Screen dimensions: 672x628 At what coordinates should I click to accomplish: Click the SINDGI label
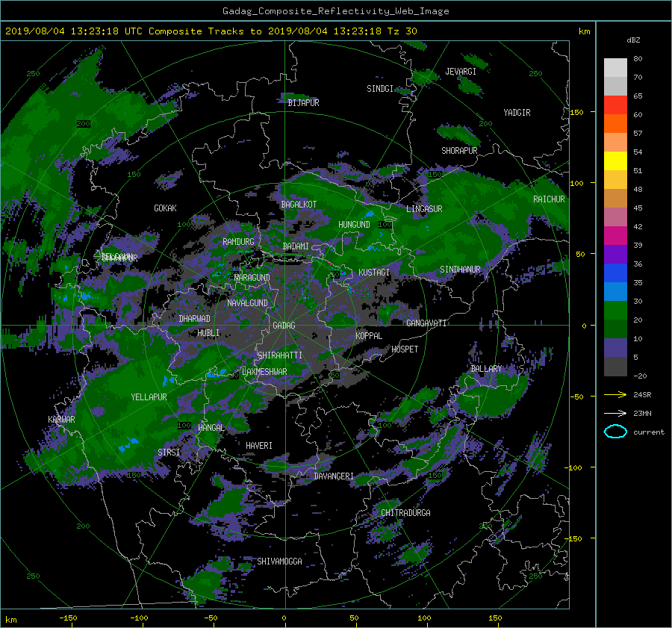(380, 89)
